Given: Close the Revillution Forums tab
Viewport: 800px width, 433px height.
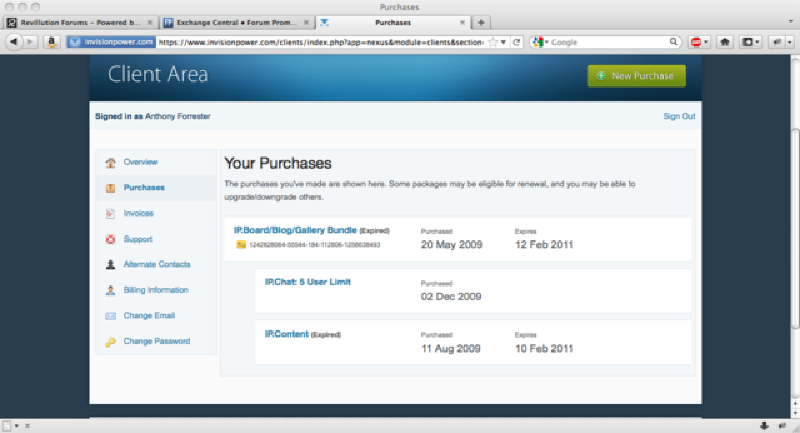Looking at the screenshot, I should pyautogui.click(x=149, y=22).
